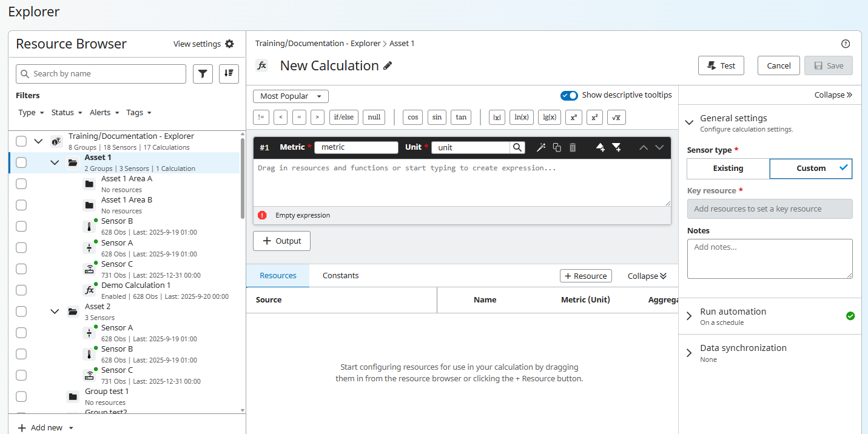
Task: Collapse the General settings section
Action: tap(689, 122)
